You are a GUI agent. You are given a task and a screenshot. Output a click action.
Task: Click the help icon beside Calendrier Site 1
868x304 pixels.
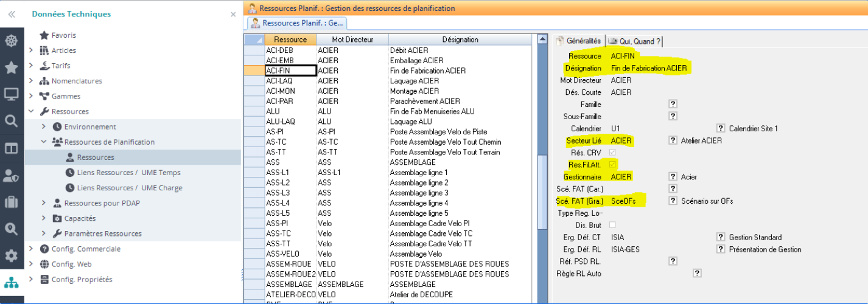pyautogui.click(x=721, y=128)
